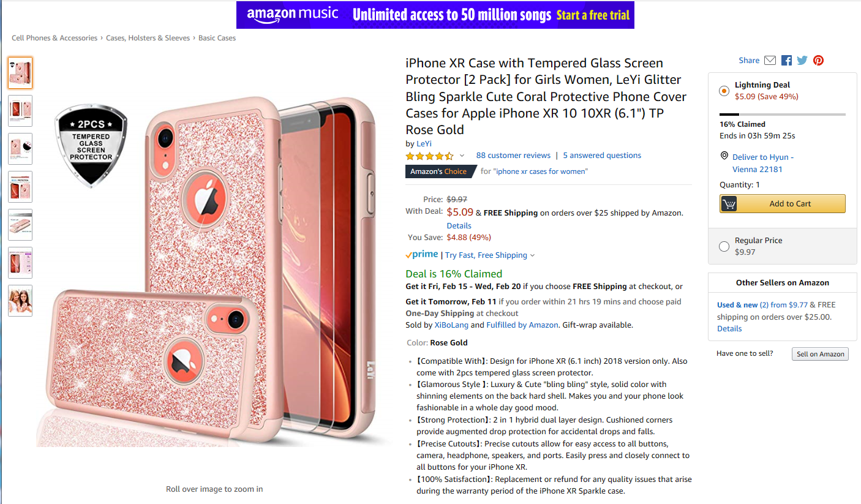Share product via email envelope icon
861x504 pixels.
pyautogui.click(x=770, y=61)
